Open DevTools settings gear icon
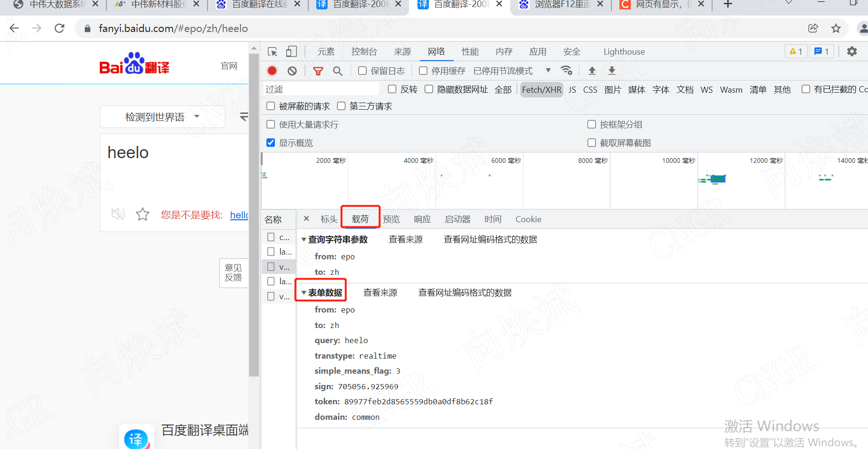Image resolution: width=868 pixels, height=449 pixels. 852,51
